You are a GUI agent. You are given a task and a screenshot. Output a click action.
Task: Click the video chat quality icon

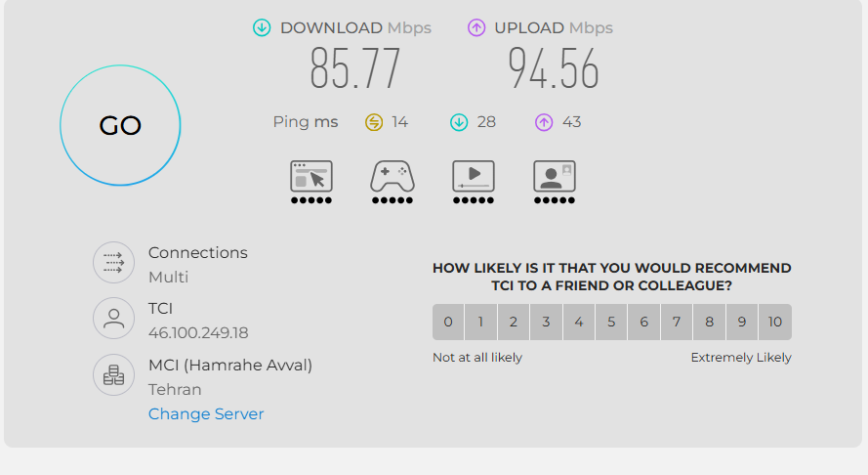point(555,176)
